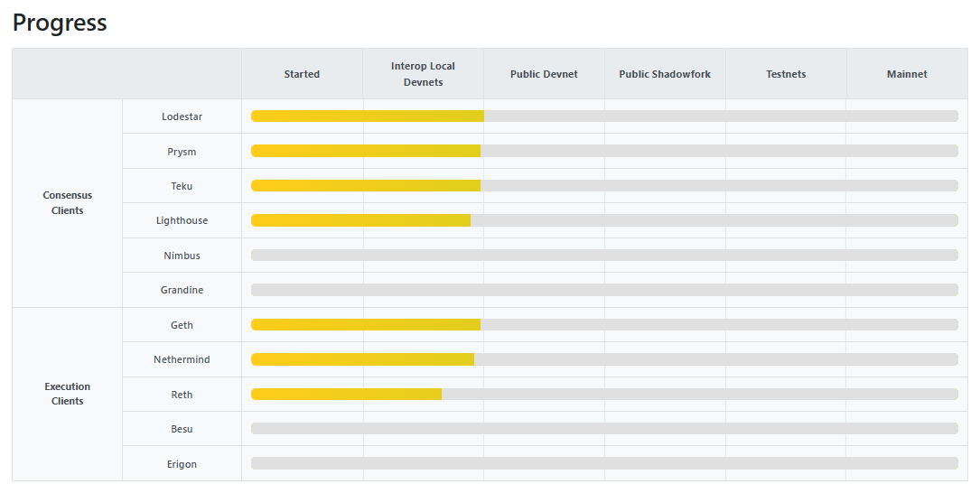The image size is (980, 493).
Task: Click the Nethermind progress bar
Action: pos(603,359)
